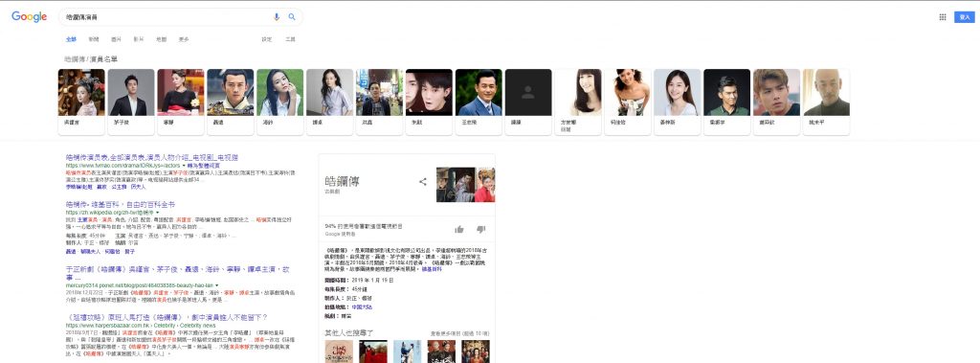Image resolution: width=980 pixels, height=363 pixels.
Task: Open cast card showing two young men's faces
Action: point(429,102)
